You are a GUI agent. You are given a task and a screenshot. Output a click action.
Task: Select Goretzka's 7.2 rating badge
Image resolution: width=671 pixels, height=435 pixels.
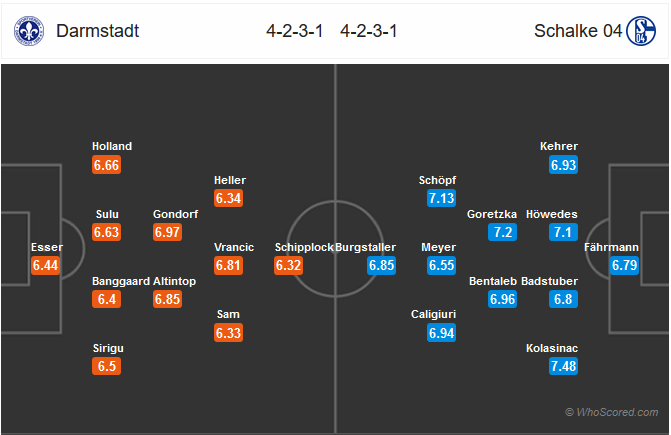coord(502,232)
